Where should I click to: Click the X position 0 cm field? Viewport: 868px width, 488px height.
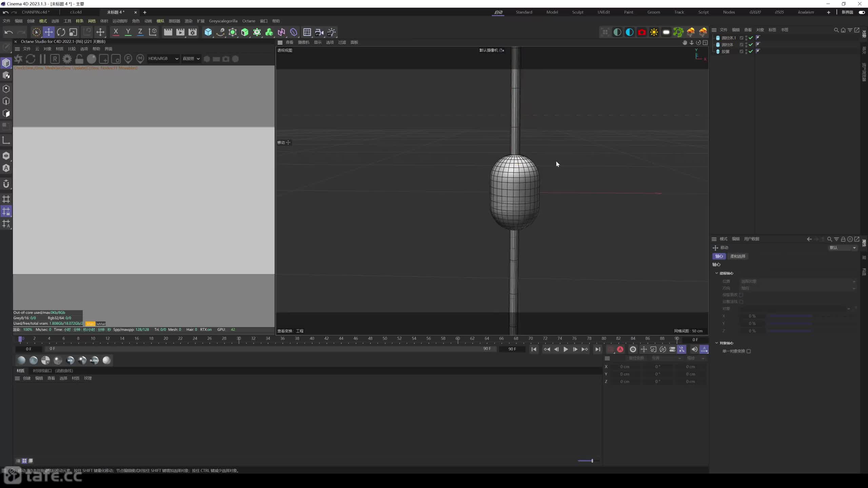pos(625,367)
